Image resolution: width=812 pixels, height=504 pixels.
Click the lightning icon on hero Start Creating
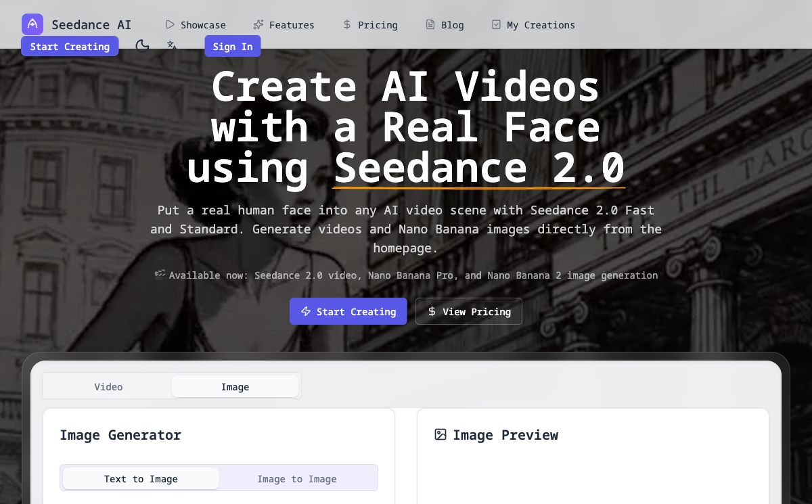306,311
